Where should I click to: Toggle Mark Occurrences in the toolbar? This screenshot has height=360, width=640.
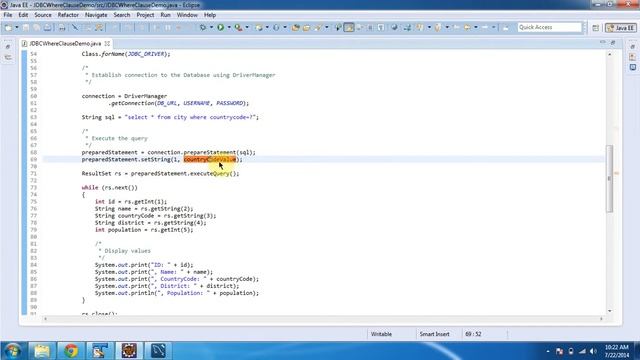pyautogui.click(x=349, y=28)
